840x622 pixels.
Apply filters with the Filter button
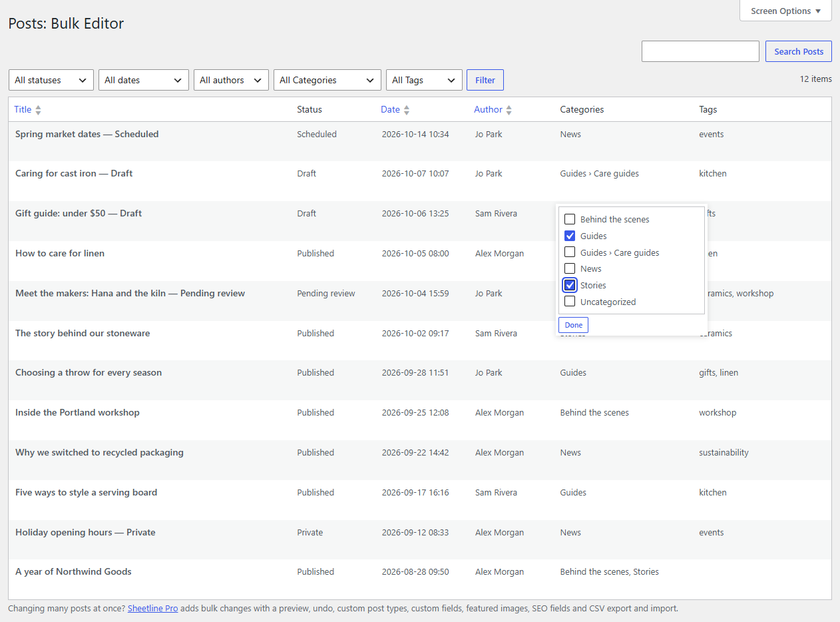click(485, 80)
